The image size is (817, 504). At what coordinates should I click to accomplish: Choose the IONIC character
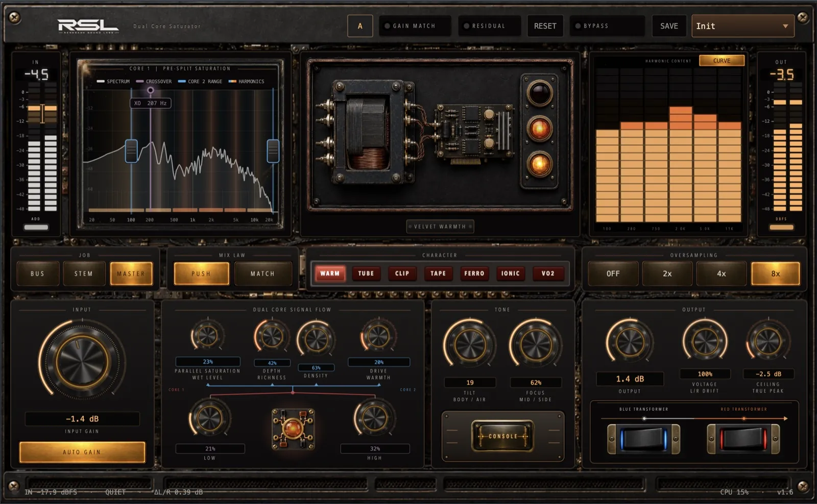click(x=511, y=273)
